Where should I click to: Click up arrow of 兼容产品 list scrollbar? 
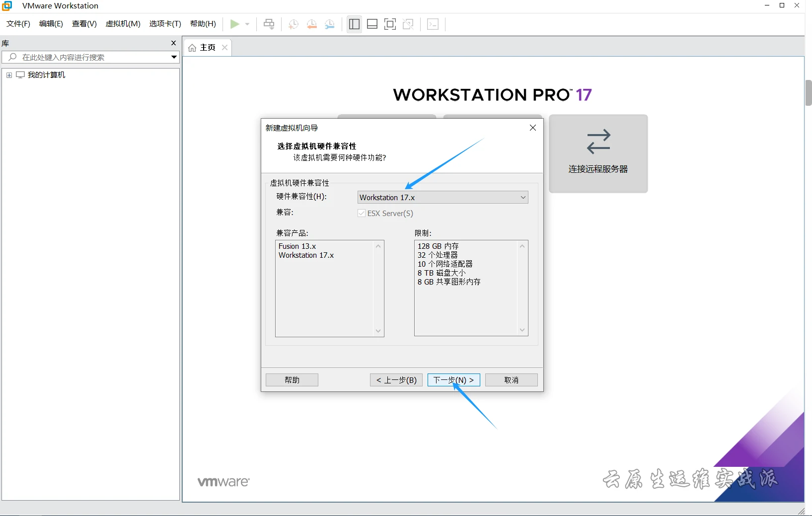(x=378, y=246)
